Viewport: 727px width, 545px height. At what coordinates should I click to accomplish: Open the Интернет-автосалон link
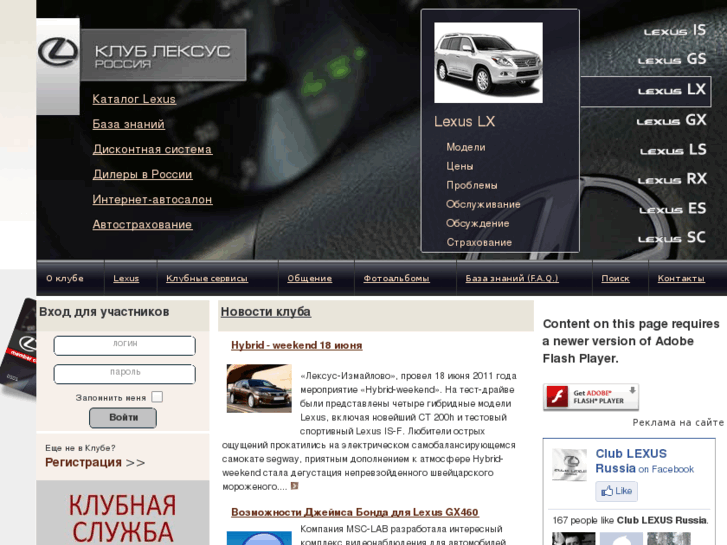(x=153, y=199)
